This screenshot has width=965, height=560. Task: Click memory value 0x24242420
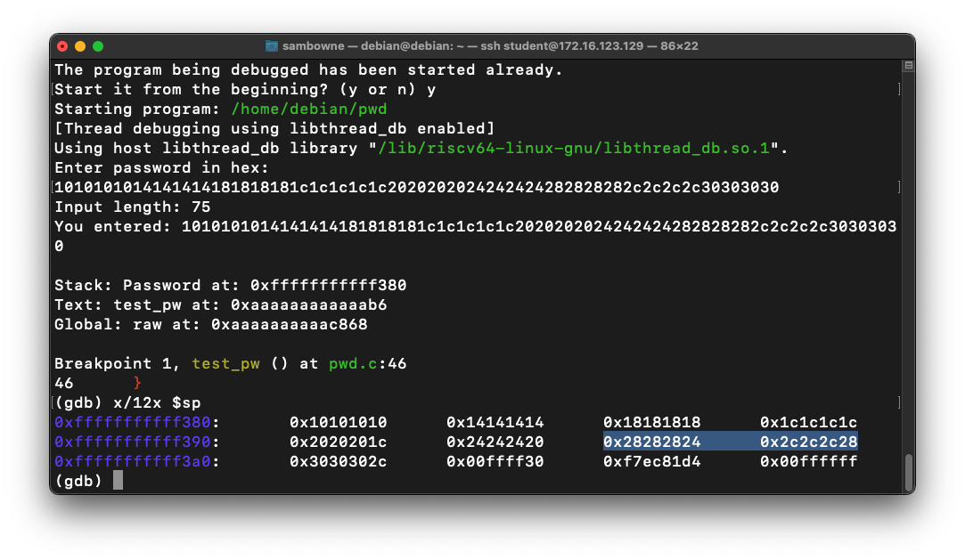[x=495, y=442]
